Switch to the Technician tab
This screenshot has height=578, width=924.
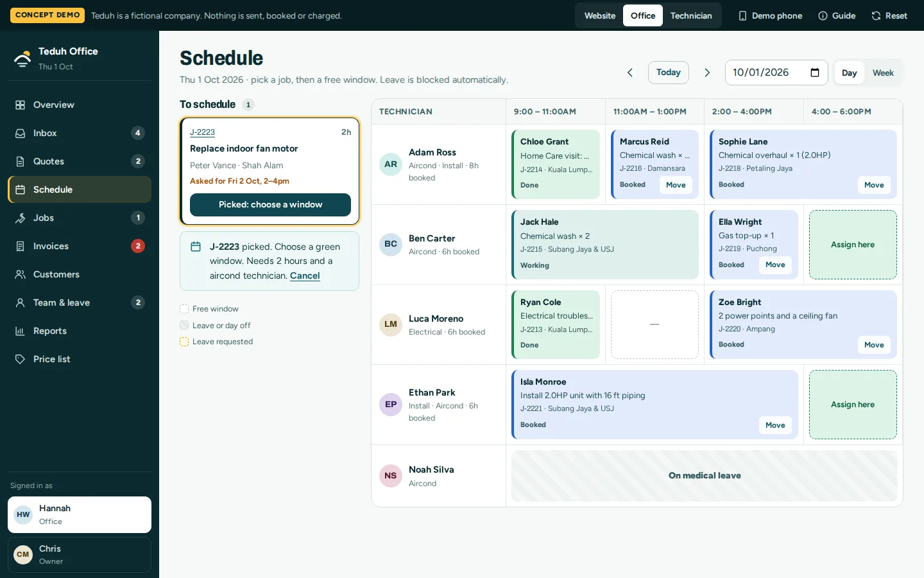[691, 15]
